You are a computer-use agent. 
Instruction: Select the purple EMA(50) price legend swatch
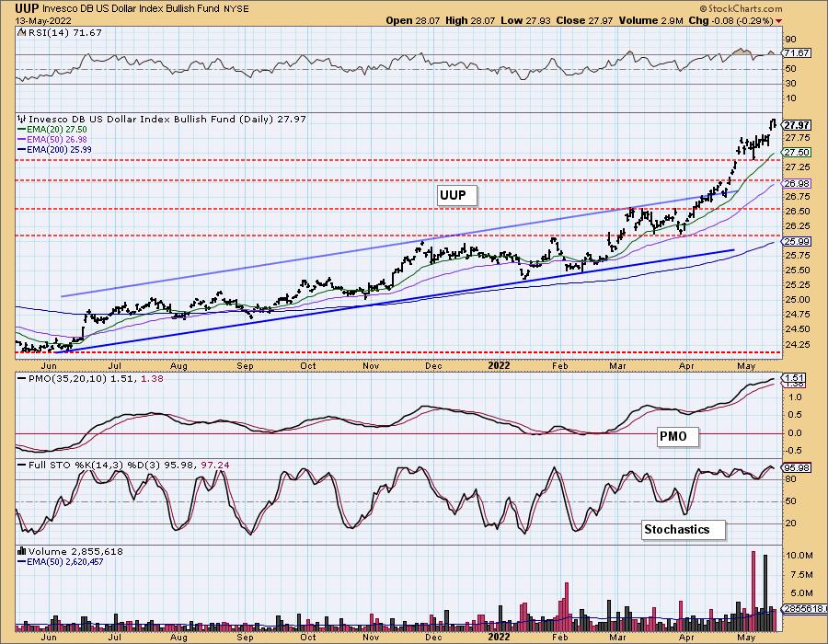(21, 139)
